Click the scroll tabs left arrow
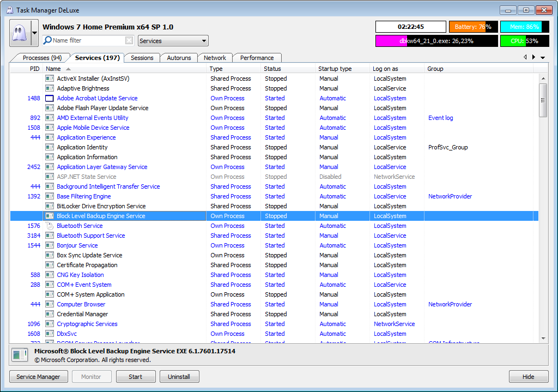Viewport: 558px width, 392px height. 525,57
